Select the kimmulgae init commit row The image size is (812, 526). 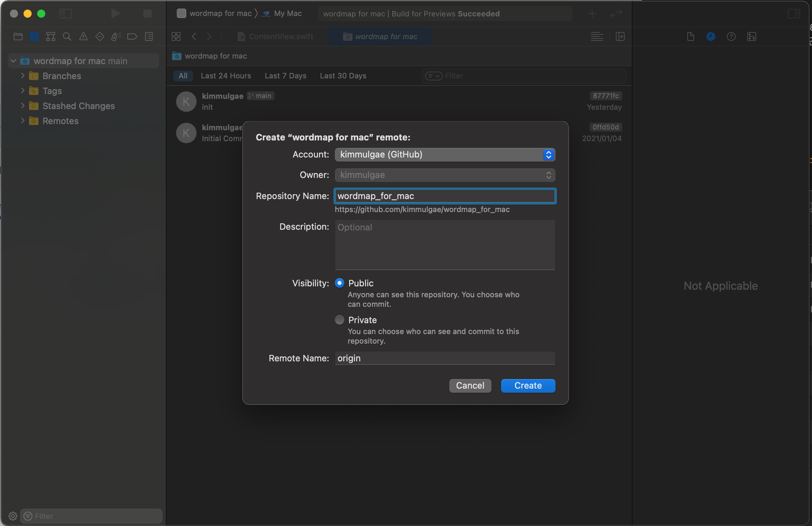click(x=399, y=102)
